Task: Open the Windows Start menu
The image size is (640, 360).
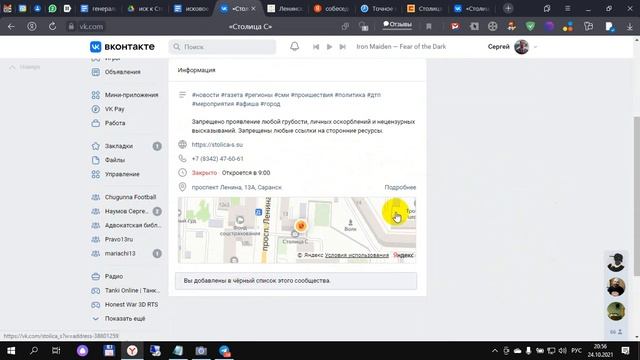Action: (11, 351)
